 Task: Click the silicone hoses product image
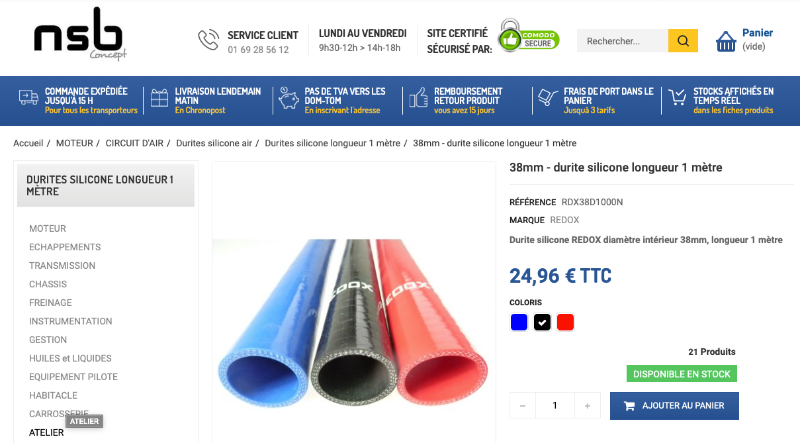(x=354, y=323)
